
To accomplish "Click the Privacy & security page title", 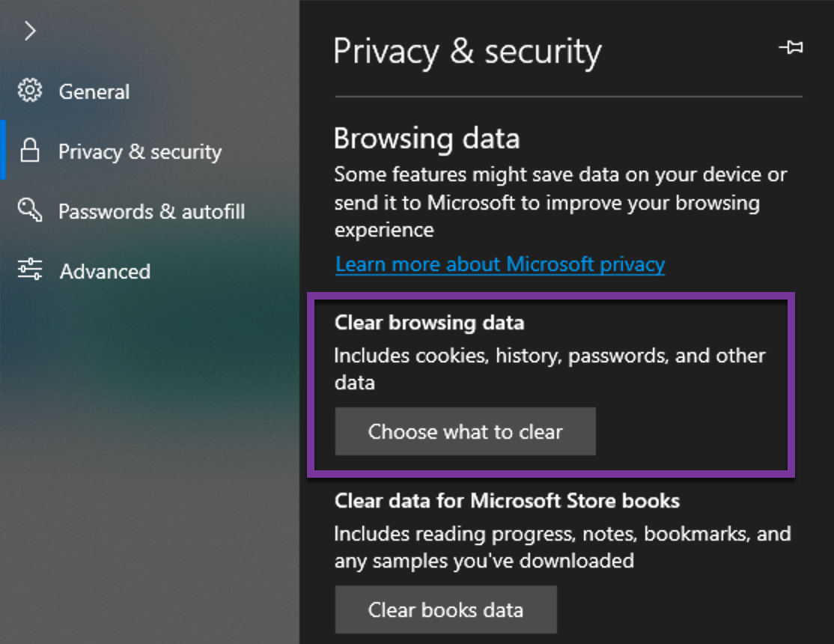I will pos(467,52).
